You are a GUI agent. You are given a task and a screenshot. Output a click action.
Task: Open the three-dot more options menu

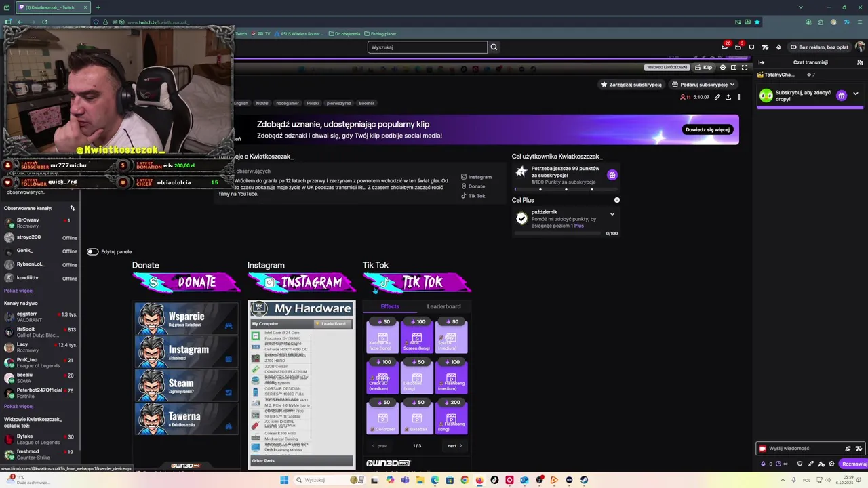coord(739,97)
